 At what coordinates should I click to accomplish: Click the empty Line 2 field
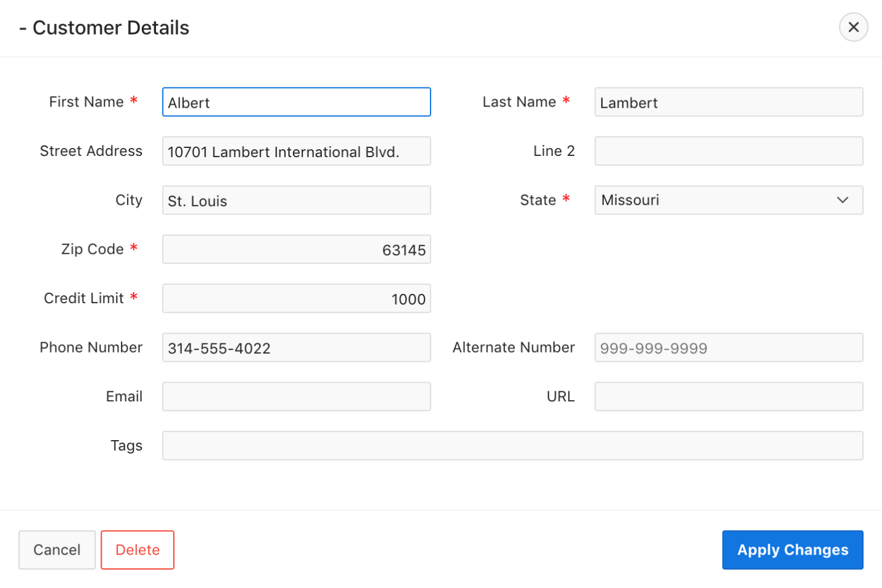[728, 152]
